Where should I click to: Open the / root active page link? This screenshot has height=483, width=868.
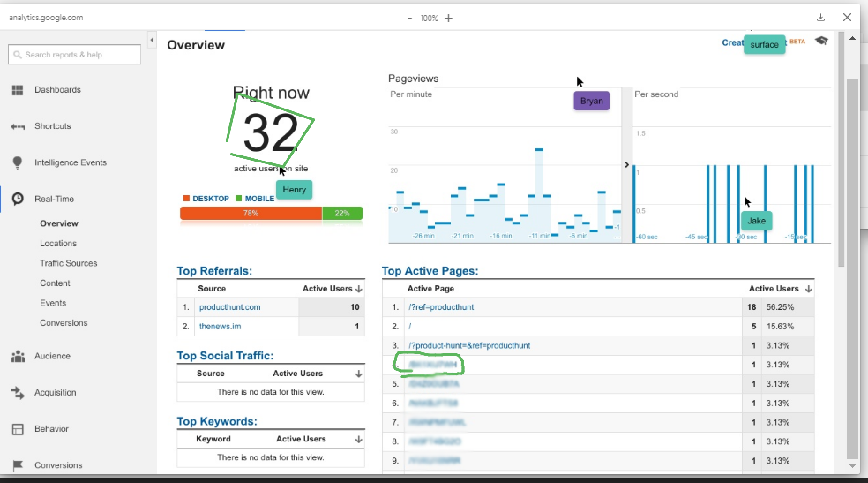409,327
